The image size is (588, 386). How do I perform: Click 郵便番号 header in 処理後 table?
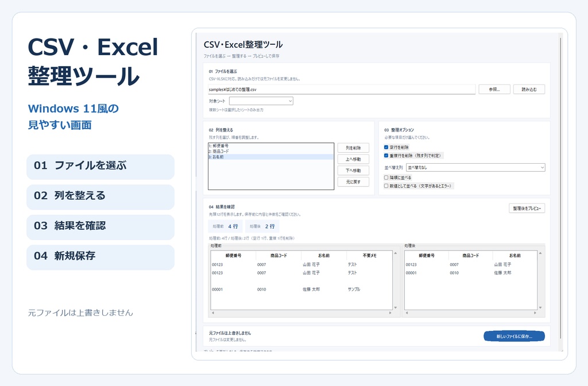[427, 256]
